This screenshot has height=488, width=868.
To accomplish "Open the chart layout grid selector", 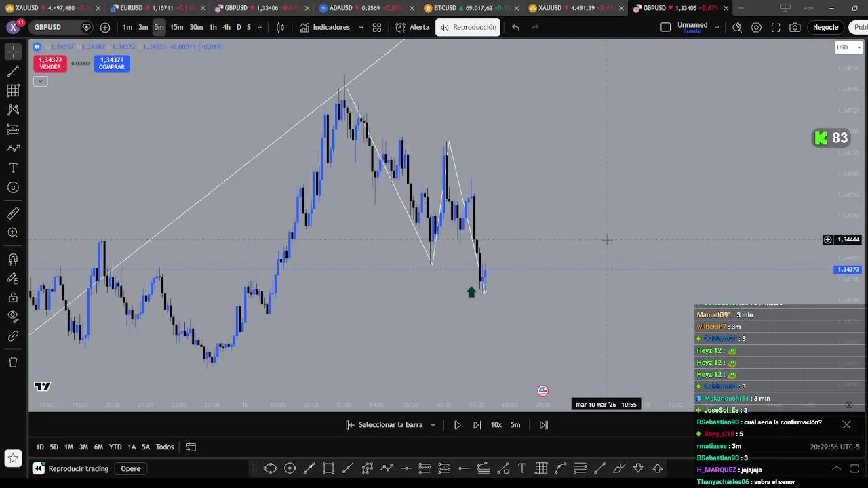I will click(x=377, y=27).
